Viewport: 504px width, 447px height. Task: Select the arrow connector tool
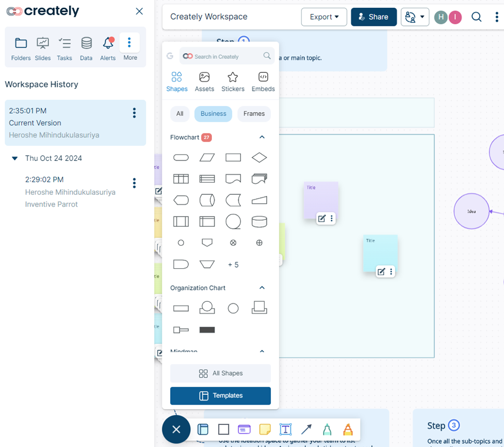(x=306, y=429)
